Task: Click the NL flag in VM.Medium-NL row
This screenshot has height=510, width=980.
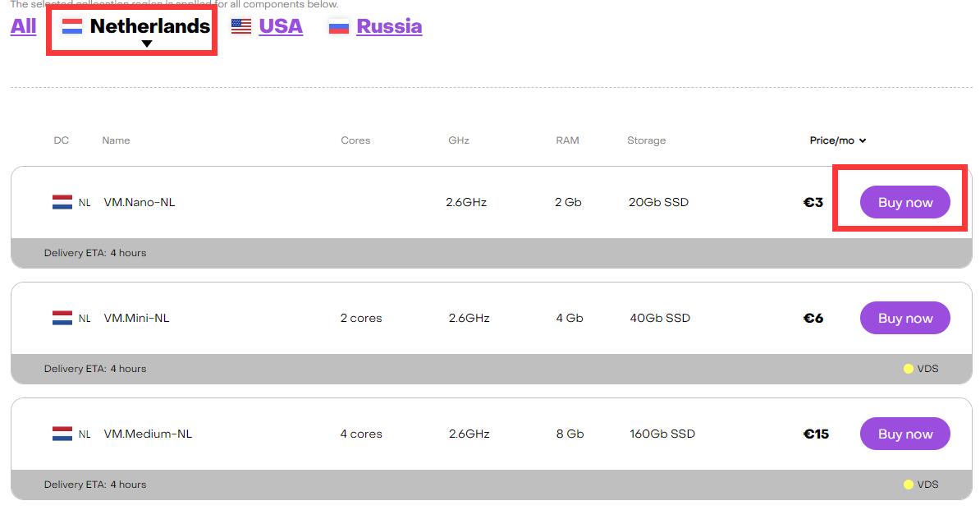Action: click(62, 433)
